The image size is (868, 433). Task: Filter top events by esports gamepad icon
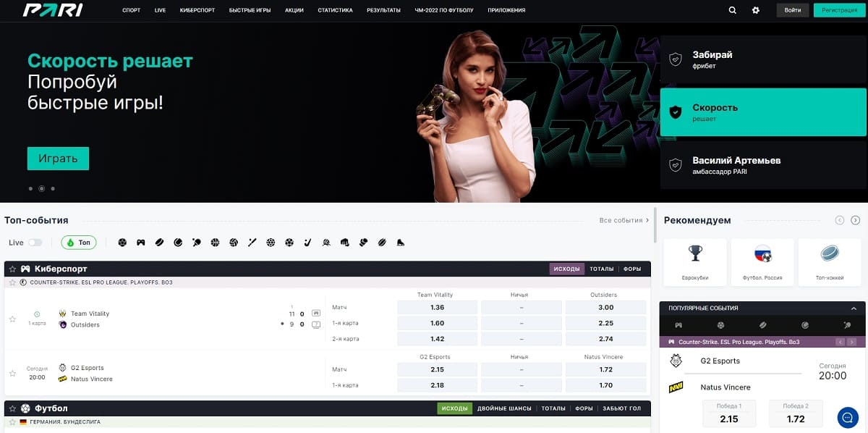pos(141,243)
